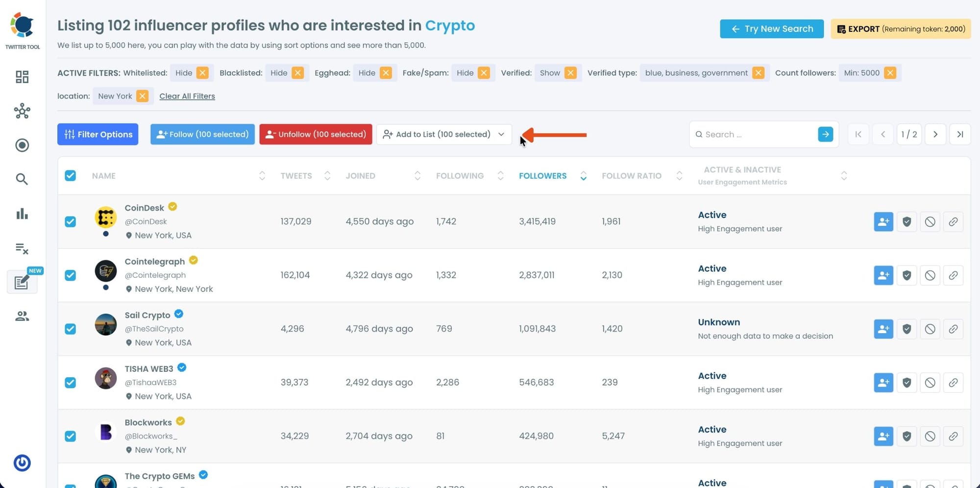The height and width of the screenshot is (488, 980).
Task: Click the Clear All Filters link
Action: pyautogui.click(x=187, y=96)
